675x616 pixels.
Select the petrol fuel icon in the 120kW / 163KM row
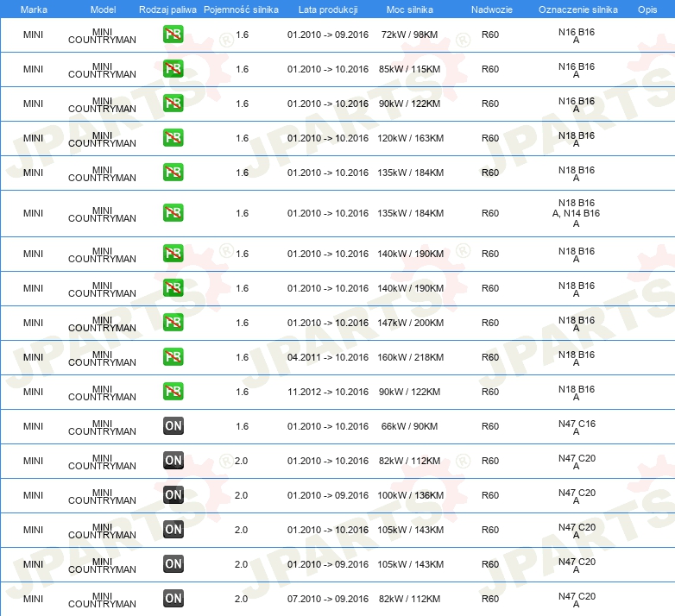tap(173, 138)
